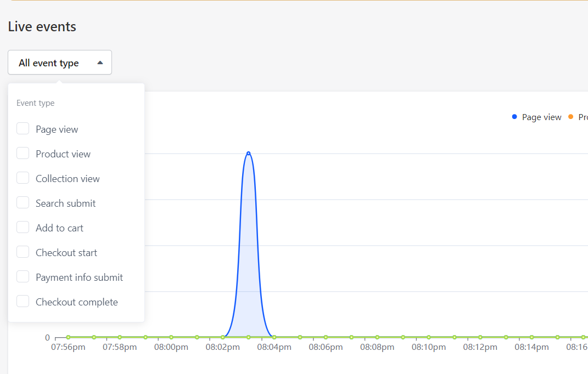
Task: Click the green data point at 08:06pm
Action: [326, 337]
